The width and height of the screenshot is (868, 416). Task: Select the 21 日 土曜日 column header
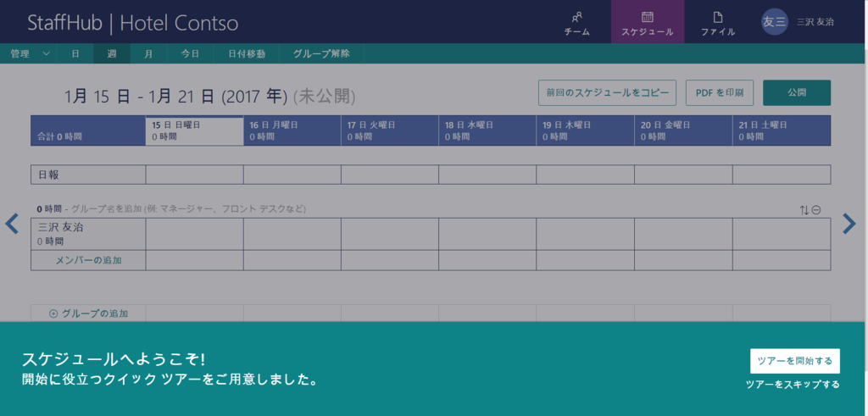(782, 131)
